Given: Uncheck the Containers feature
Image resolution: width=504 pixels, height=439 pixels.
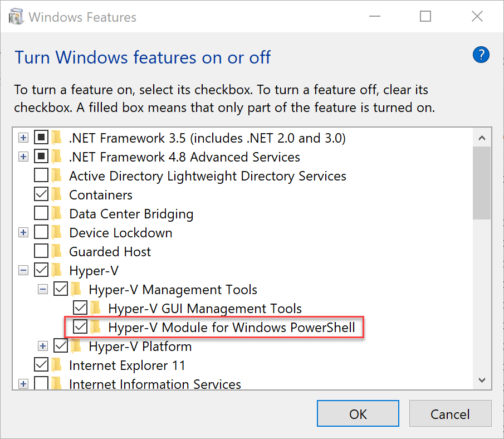Looking at the screenshot, I should tap(42, 194).
